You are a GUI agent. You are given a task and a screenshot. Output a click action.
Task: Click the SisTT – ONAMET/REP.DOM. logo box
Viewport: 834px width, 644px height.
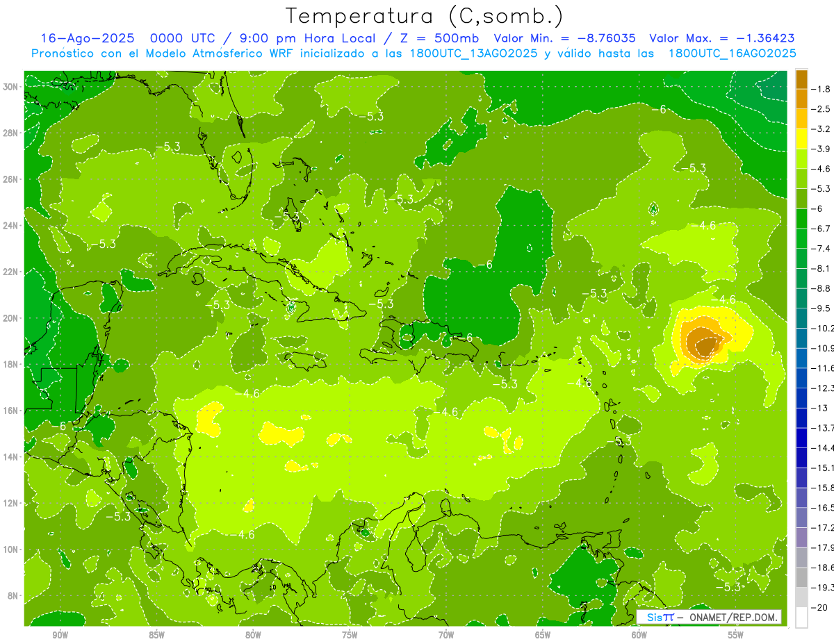pos(709,617)
